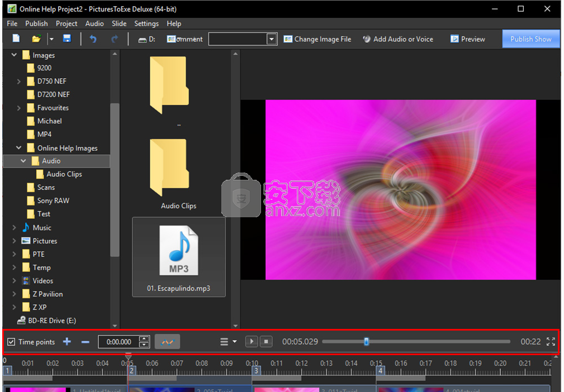Select drive D: in the toolbar

pyautogui.click(x=147, y=39)
